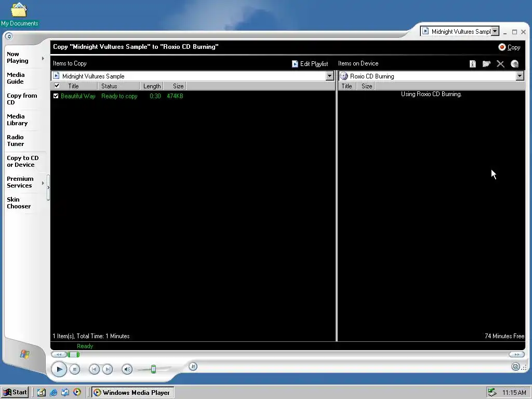Sort by the Length column header
The height and width of the screenshot is (399, 532).
(x=152, y=86)
